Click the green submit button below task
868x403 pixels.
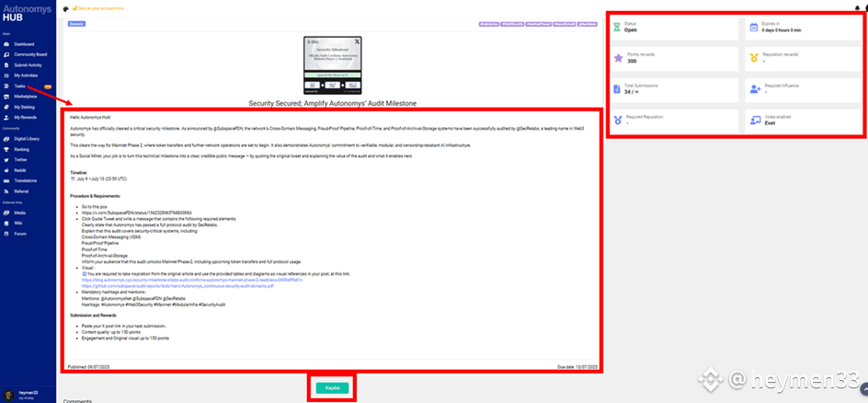click(x=332, y=388)
